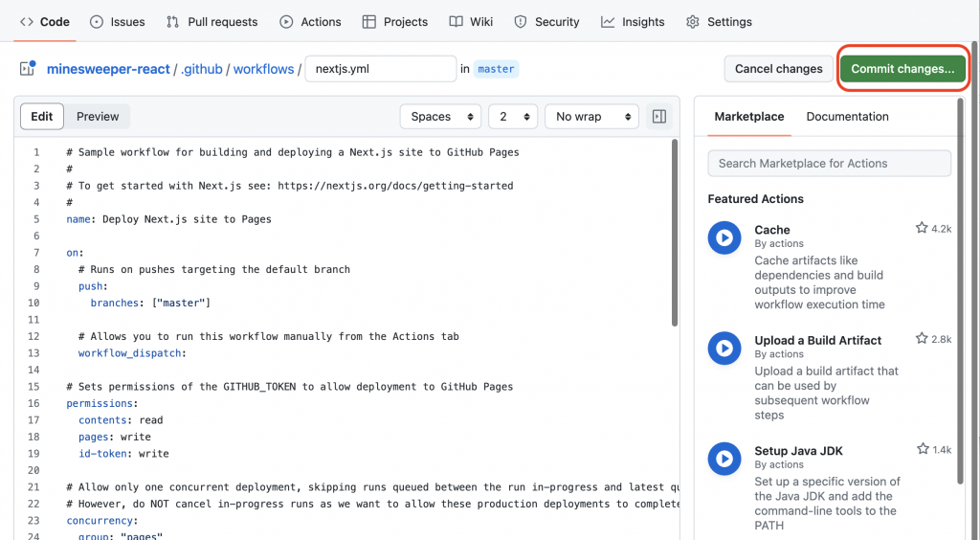Click the Upload a Build Artifact icon
The image size is (980, 540).
(724, 349)
